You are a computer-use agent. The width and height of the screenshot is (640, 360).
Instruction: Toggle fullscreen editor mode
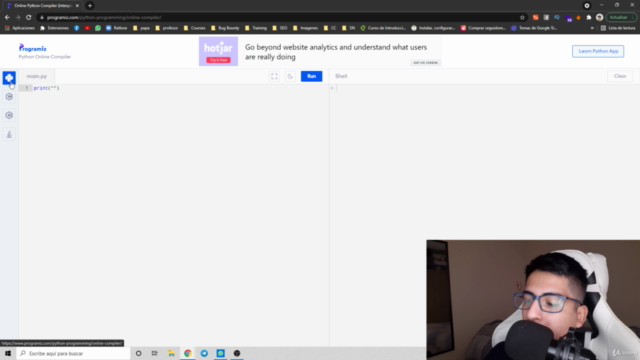(274, 76)
